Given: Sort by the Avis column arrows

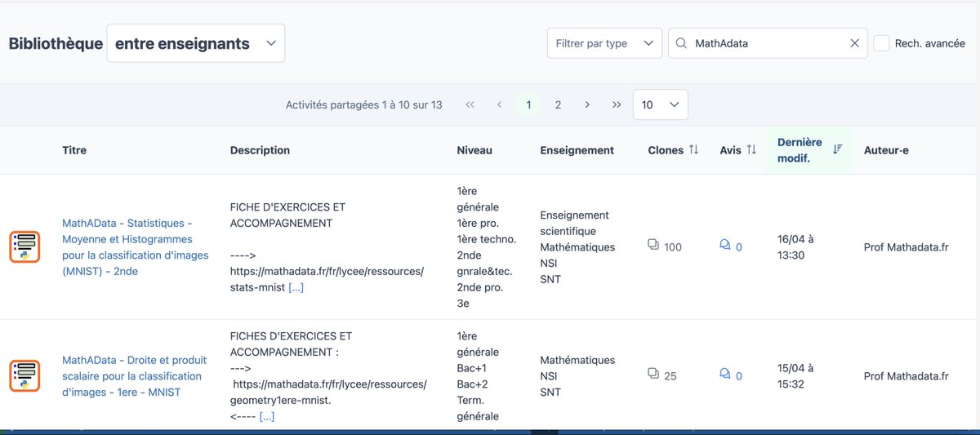Looking at the screenshot, I should click(x=751, y=149).
